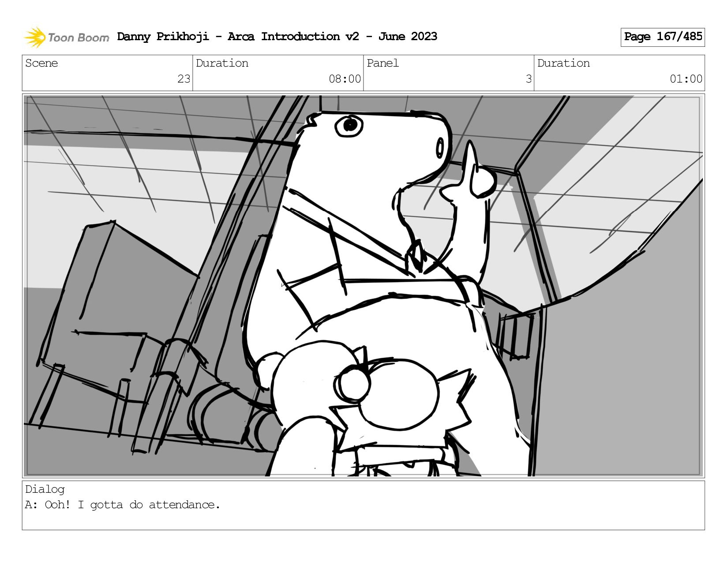The height and width of the screenshot is (563, 728).
Task: Select the title 'Danny Prikhoji - Arca Introduction v2 - June 2023'
Action: [277, 37]
